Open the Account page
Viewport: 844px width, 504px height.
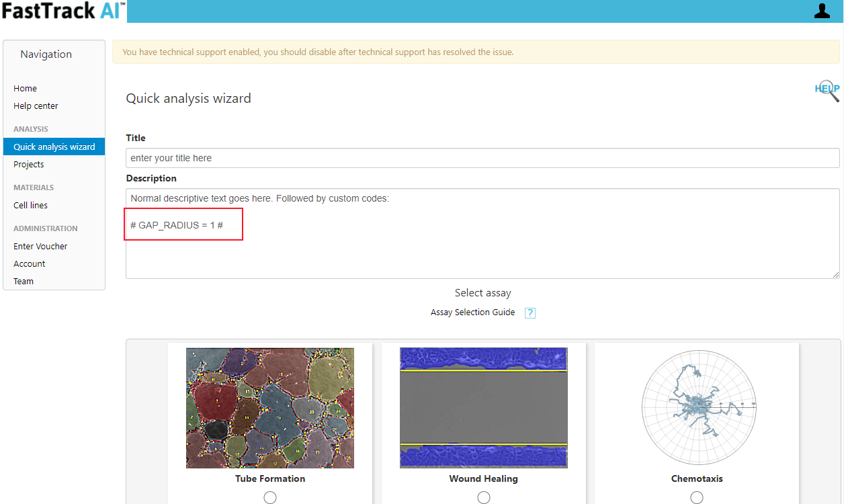[30, 263]
